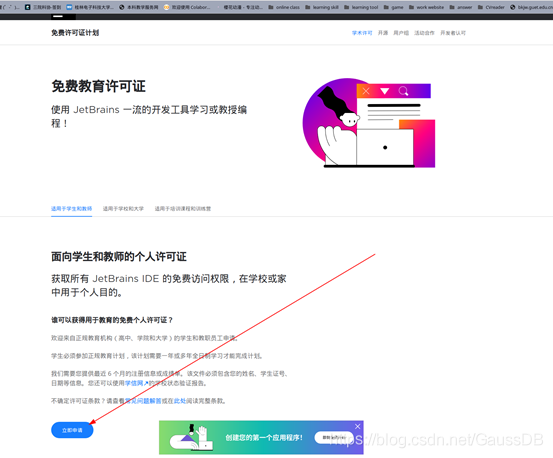This screenshot has width=553, height=458.
Task: Open the bkjw.guet.edu.cn bookmark
Action: tap(531, 7)
